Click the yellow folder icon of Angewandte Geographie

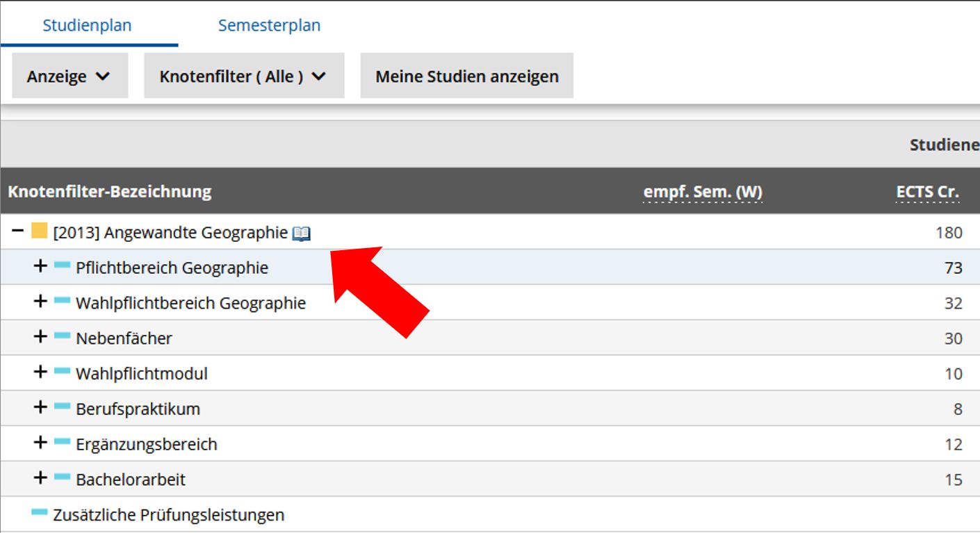pyautogui.click(x=40, y=231)
